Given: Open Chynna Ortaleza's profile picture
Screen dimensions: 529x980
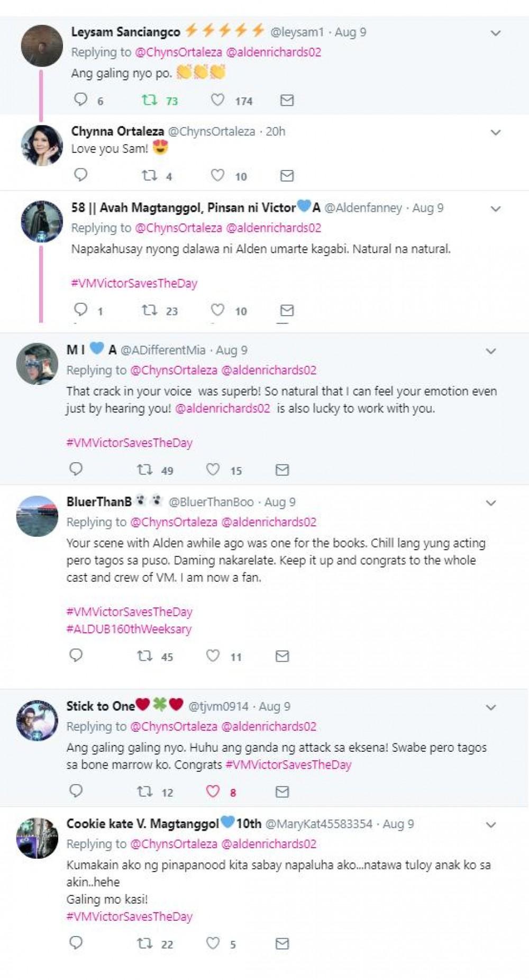Looking at the screenshot, I should pos(42,146).
